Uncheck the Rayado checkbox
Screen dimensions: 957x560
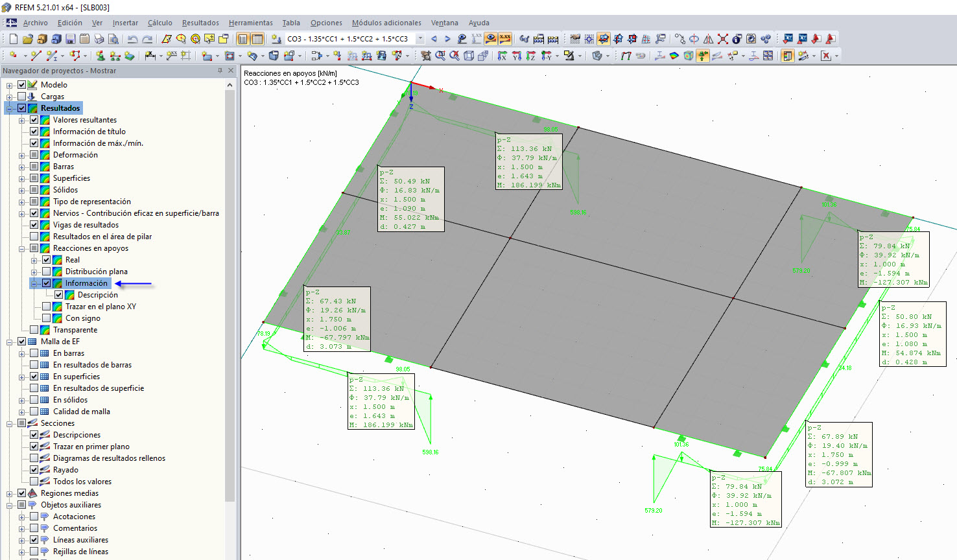point(34,470)
